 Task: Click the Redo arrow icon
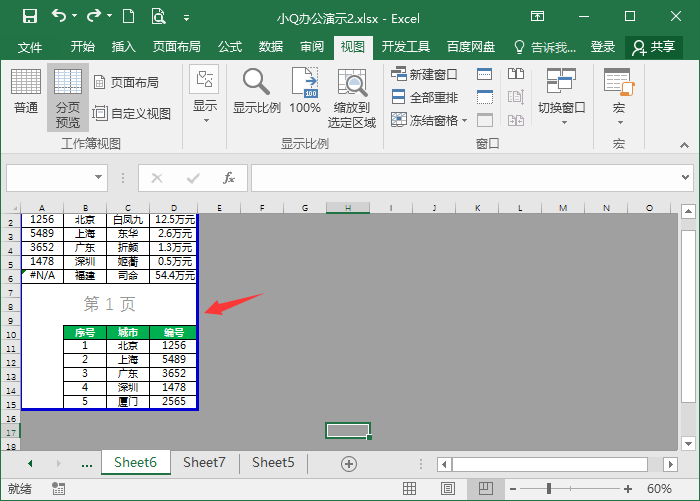click(94, 16)
